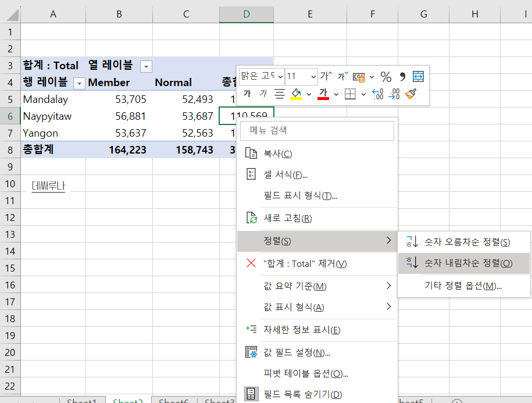This screenshot has height=403, width=532.
Task: Sort with 숫자 오름차순 정렬(S)
Action: pos(463,242)
